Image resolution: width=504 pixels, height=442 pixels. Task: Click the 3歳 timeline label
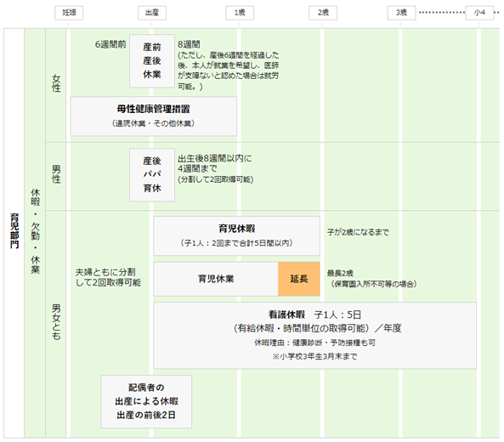click(401, 13)
